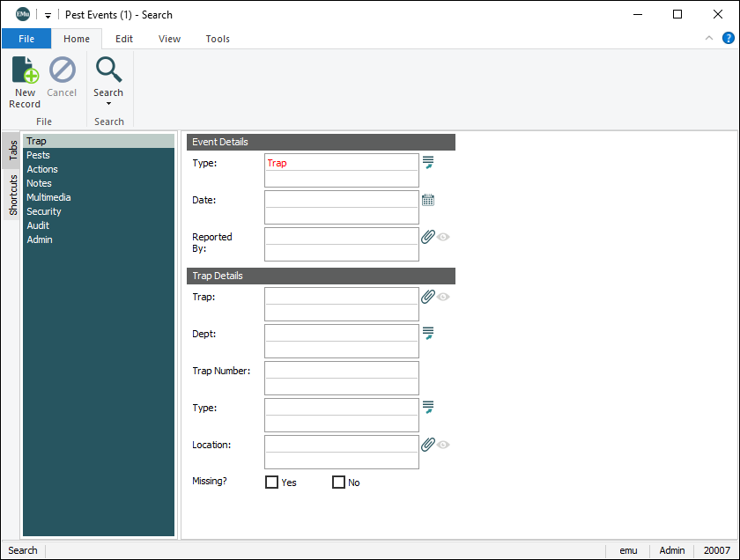740x560 pixels.
Task: Open the calendar picker beside Date
Action: pyautogui.click(x=428, y=200)
